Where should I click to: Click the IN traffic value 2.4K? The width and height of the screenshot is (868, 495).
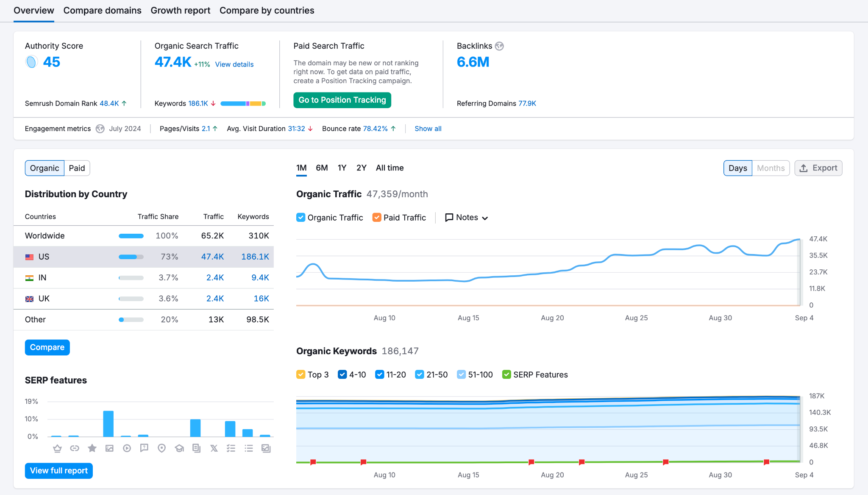(x=215, y=278)
